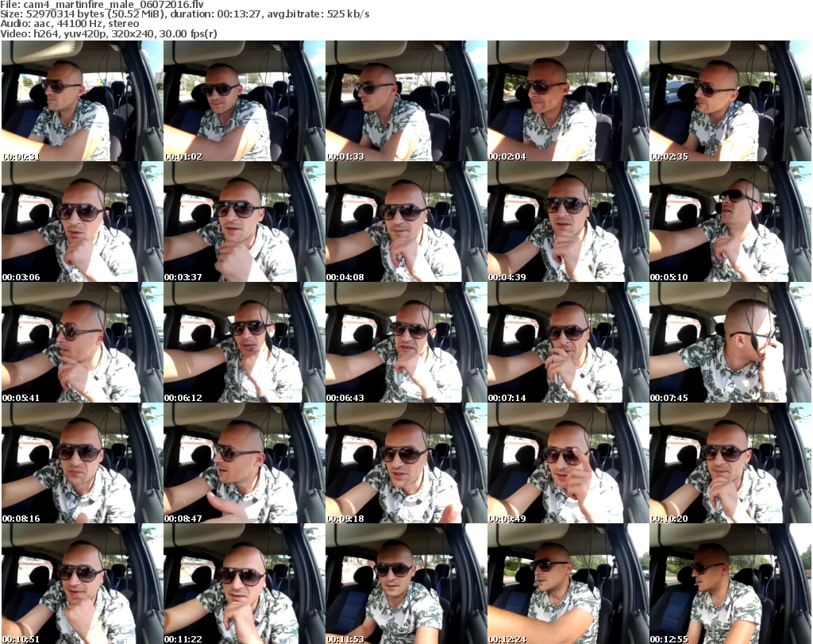The image size is (813, 644).
Task: Click the preview frame at 00:08:16
Action: (83, 463)
